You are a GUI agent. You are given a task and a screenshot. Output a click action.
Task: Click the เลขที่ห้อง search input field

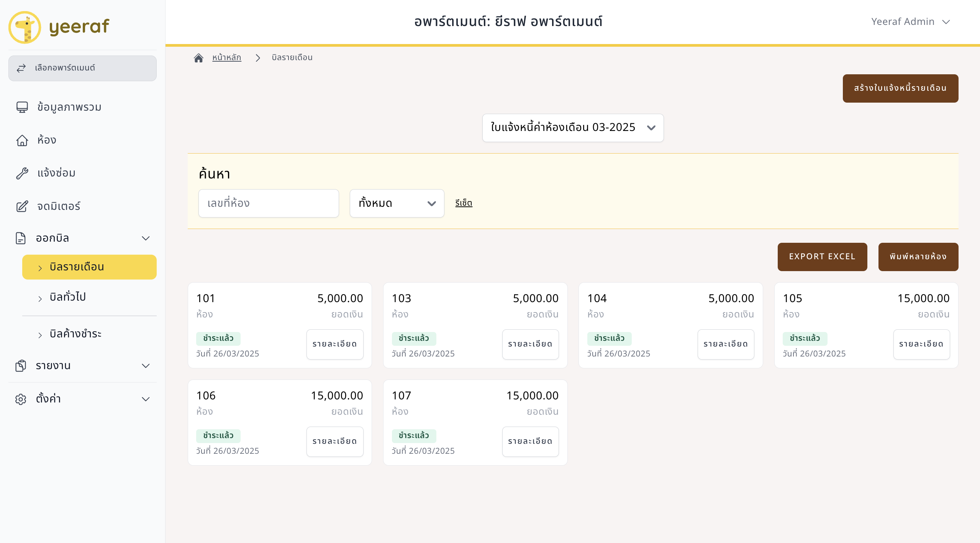[x=269, y=203]
